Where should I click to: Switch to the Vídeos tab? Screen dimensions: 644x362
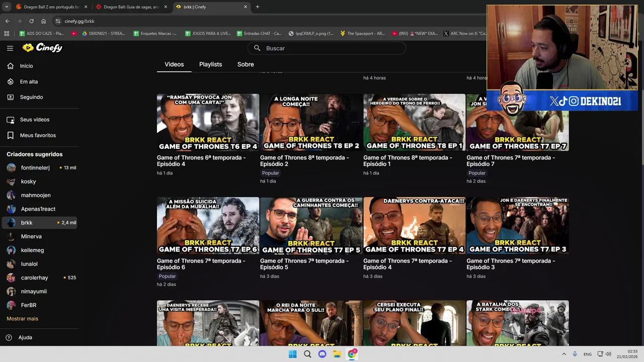tap(174, 64)
